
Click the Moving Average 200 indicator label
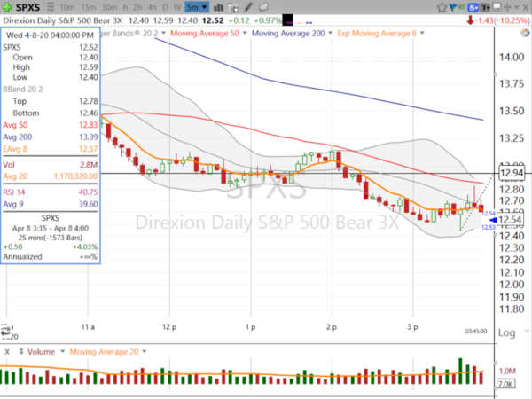pyautogui.click(x=288, y=34)
